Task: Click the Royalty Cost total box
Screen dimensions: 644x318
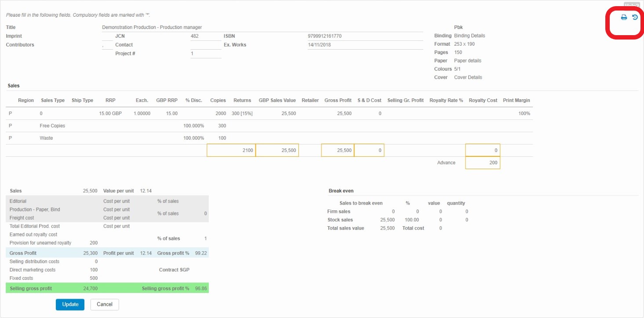Action: point(482,151)
